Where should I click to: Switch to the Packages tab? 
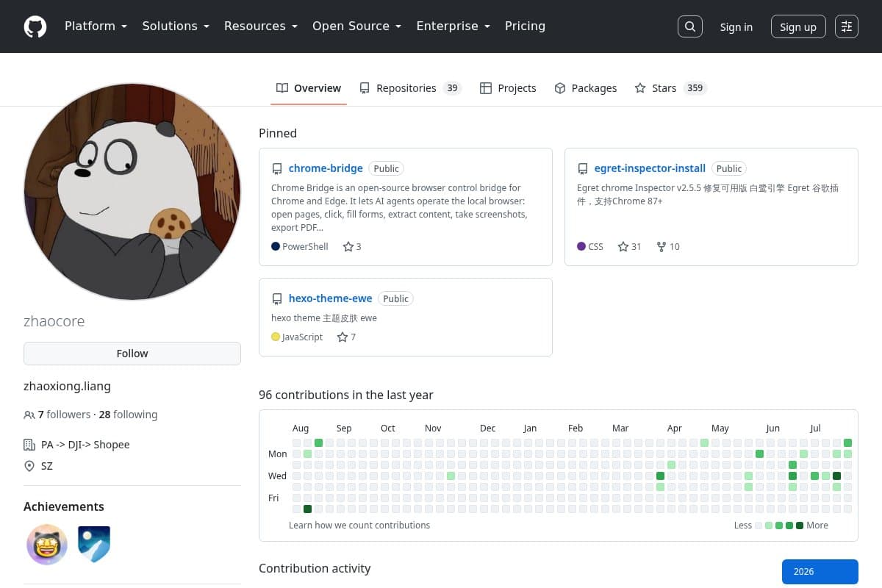tap(586, 88)
